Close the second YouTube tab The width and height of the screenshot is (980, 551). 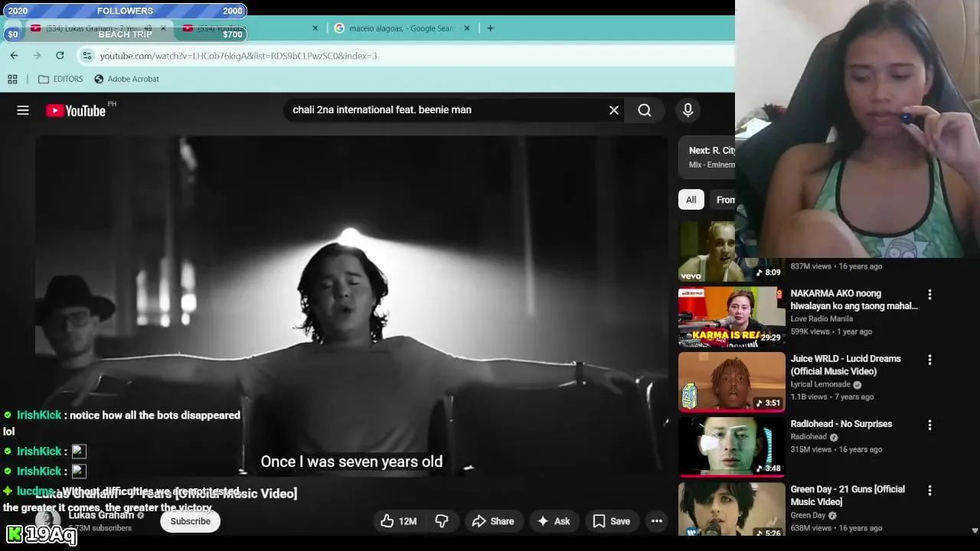point(315,28)
